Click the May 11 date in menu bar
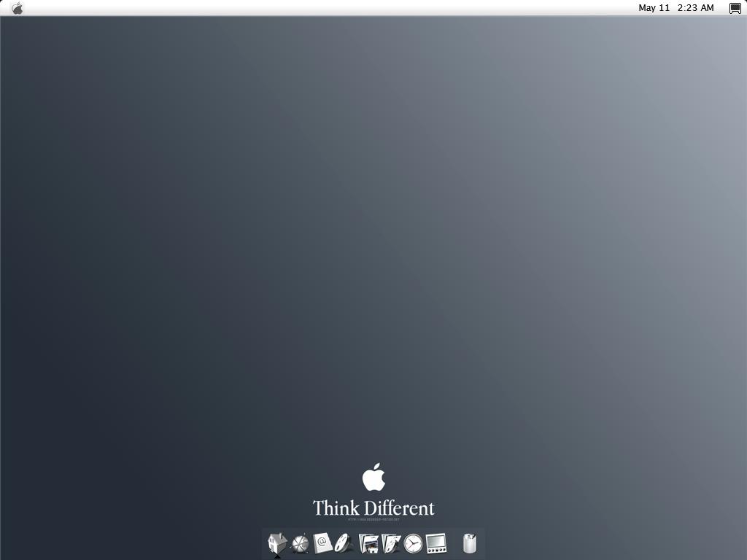 pyautogui.click(x=654, y=7)
